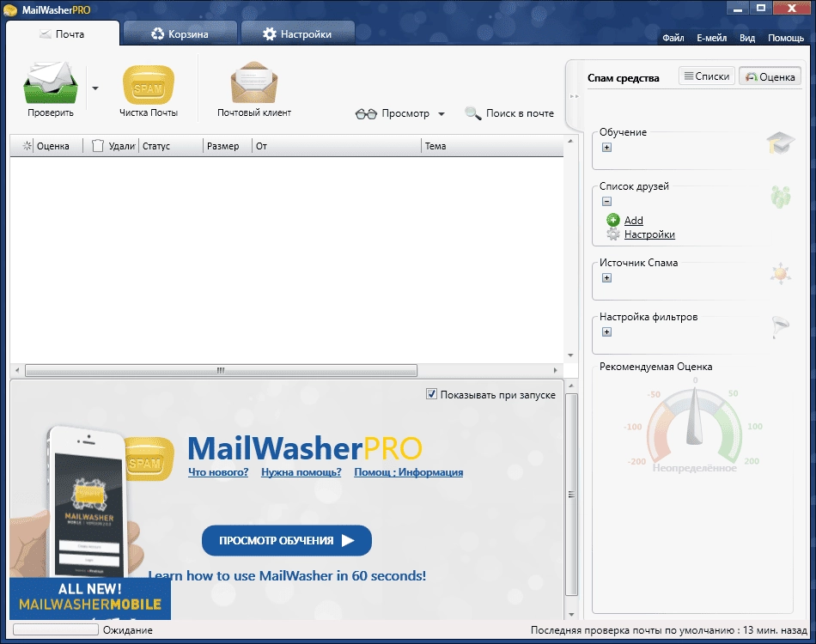Switch to the Настройки tab
816x644 pixels.
(x=298, y=33)
